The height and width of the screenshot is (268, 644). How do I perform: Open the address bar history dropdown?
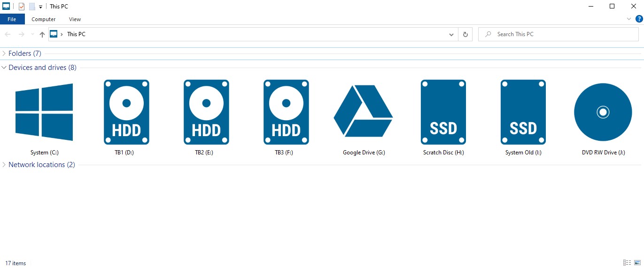point(451,34)
